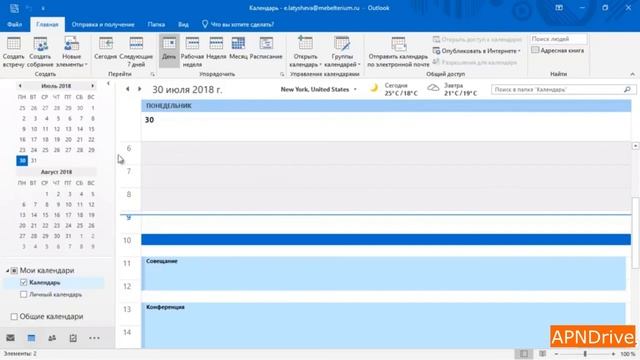
Task: Check the Личный календарь checkbox
Action: (23, 294)
